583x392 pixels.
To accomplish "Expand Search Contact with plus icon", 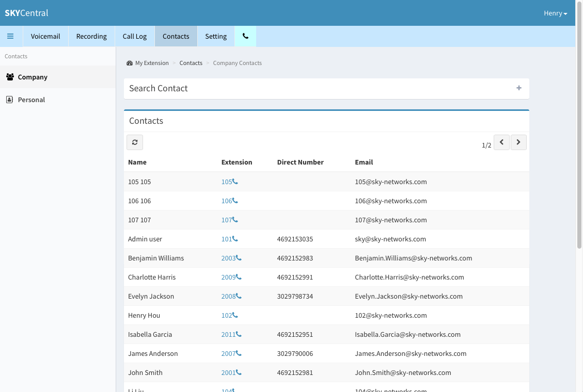I will click(518, 88).
